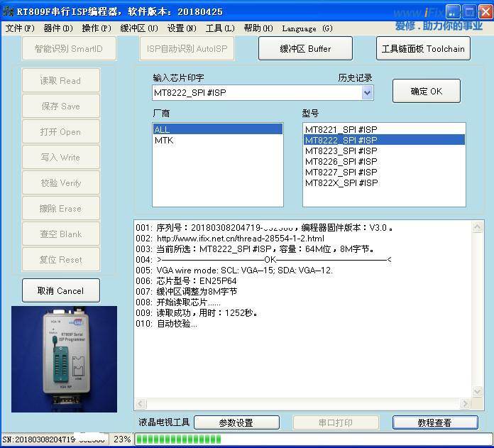
Task: Click log line 008 开始读取芯片
Action: [x=178, y=302]
